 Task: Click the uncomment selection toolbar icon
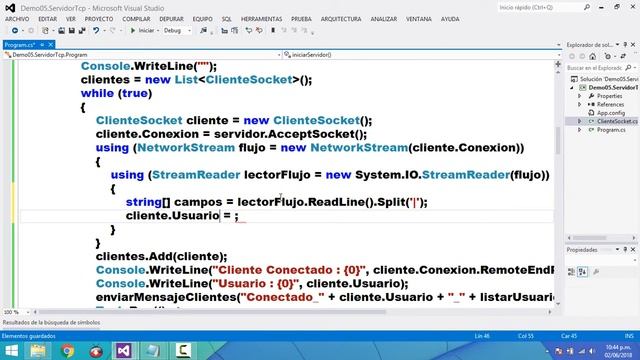click(259, 31)
